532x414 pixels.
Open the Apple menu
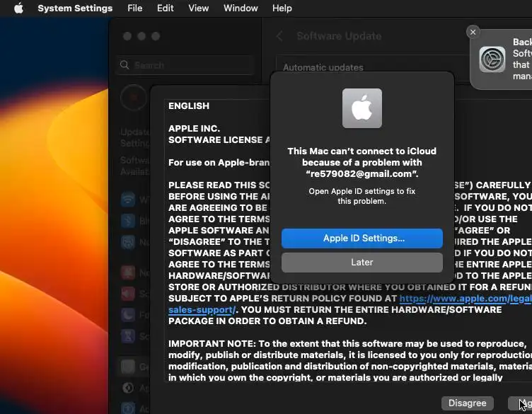[x=18, y=8]
